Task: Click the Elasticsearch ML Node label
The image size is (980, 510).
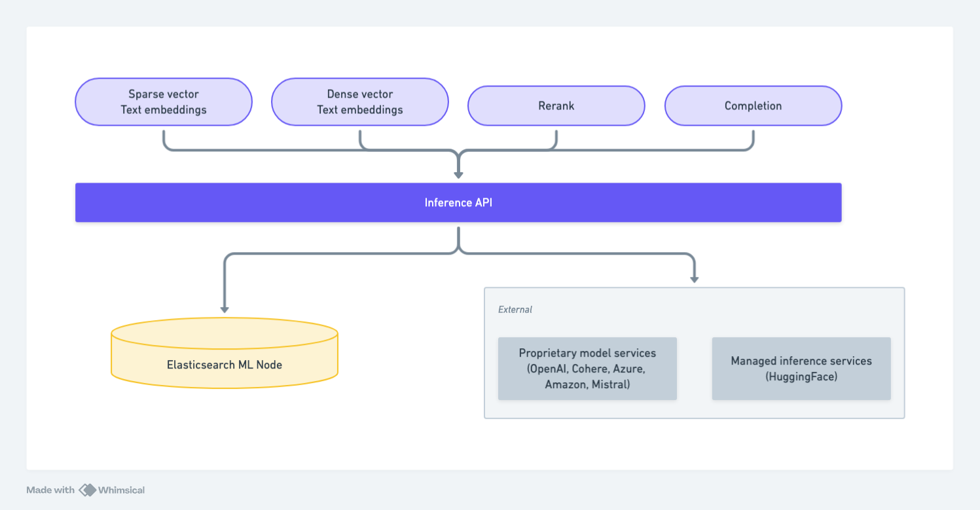Action: click(x=225, y=365)
